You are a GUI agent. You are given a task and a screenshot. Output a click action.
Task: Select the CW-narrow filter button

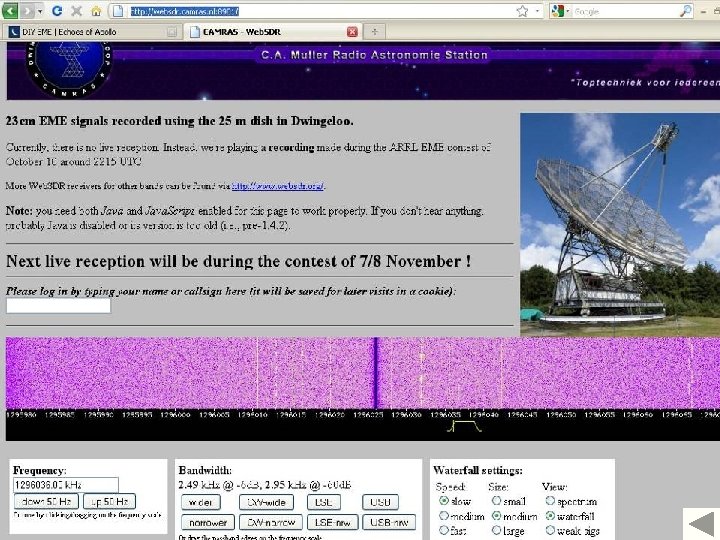point(270,523)
